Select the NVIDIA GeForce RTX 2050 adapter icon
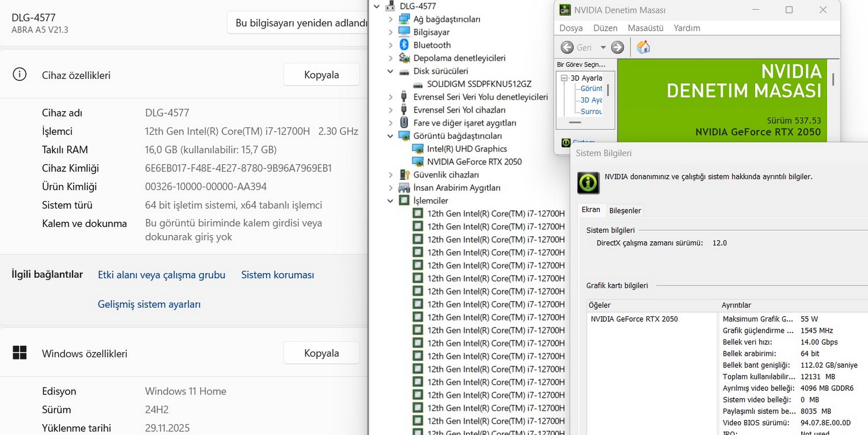 tap(418, 162)
